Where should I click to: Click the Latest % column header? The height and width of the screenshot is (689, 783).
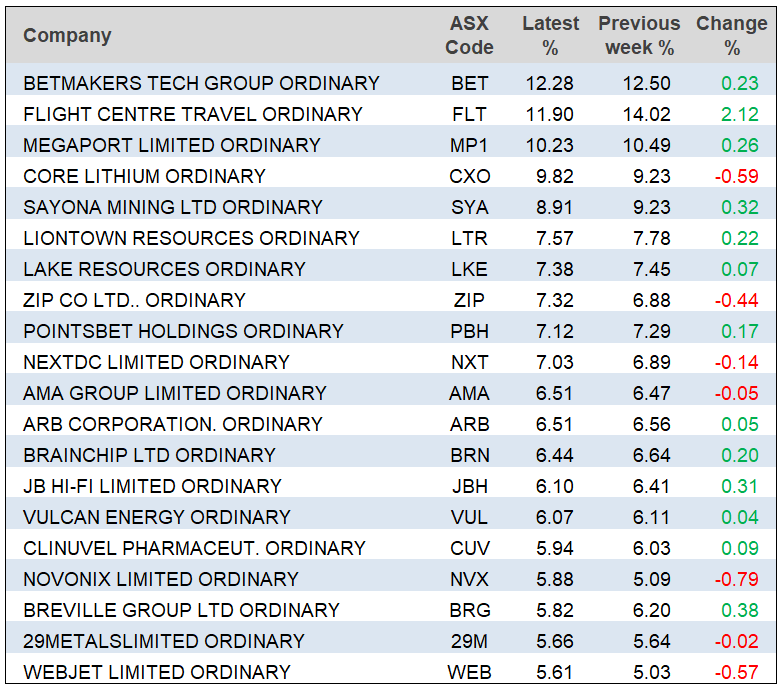550,35
